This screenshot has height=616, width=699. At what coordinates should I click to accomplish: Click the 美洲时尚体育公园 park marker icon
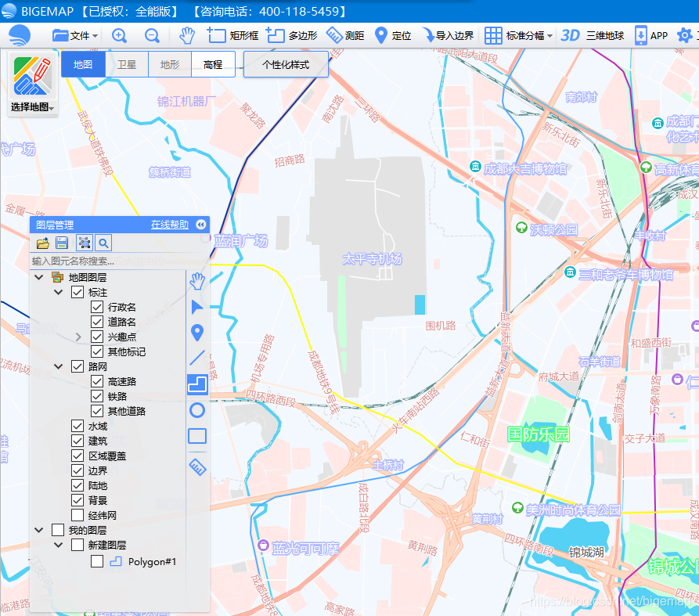click(x=517, y=508)
